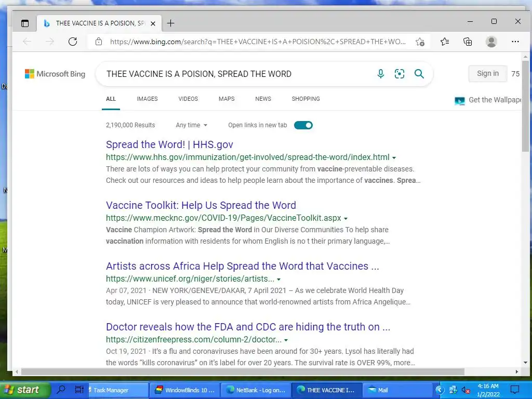Screen dimensions: 532x399
Task: Open the Collections icon
Action: point(468,42)
